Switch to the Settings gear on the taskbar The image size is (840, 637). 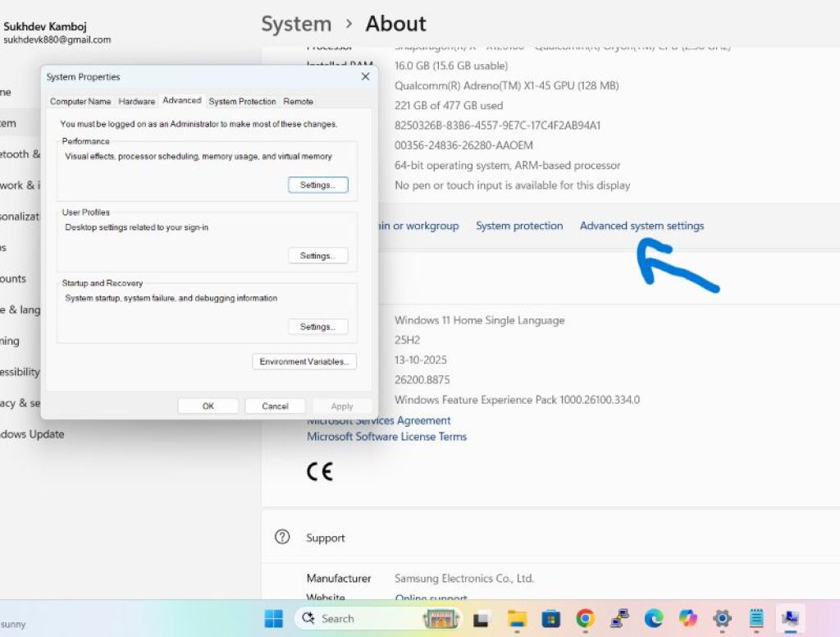(722, 619)
